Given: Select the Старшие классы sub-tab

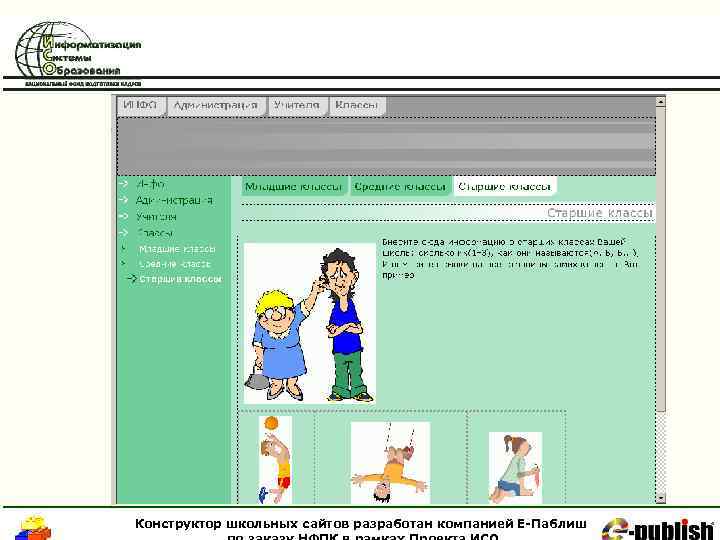Looking at the screenshot, I should [x=505, y=187].
